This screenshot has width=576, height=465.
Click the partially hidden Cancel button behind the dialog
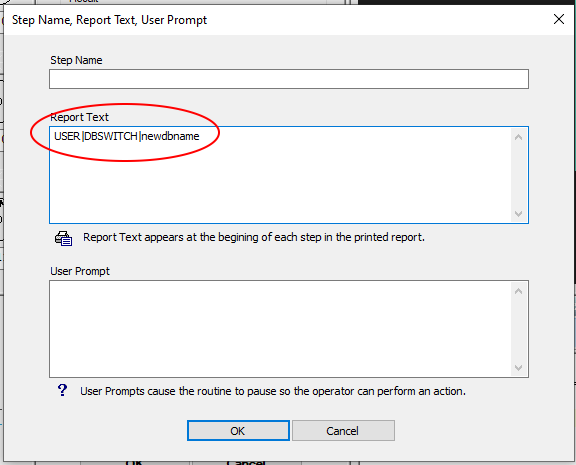pos(245,462)
